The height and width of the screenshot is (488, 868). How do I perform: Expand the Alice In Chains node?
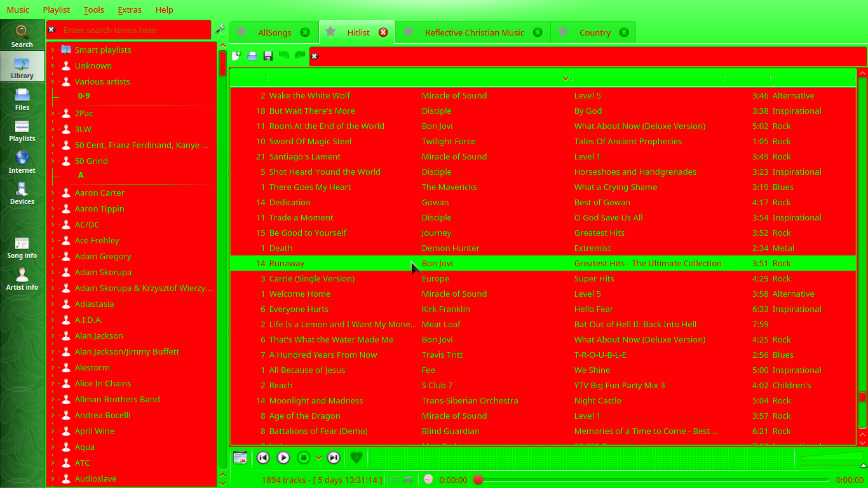click(x=52, y=383)
